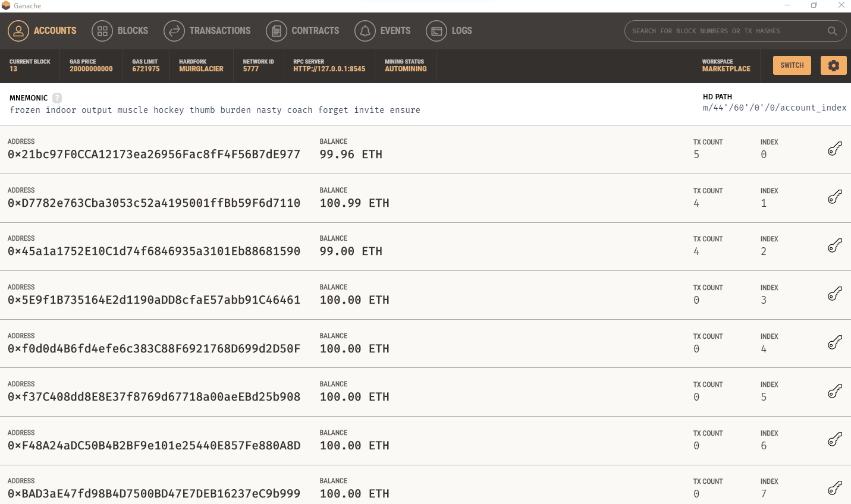Select the HD path value

[x=774, y=108]
